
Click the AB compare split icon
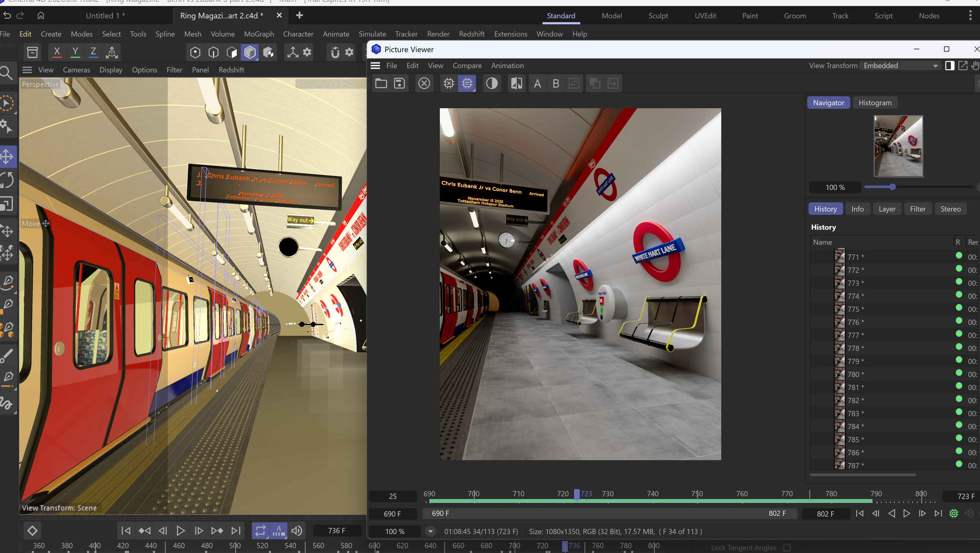click(x=516, y=84)
